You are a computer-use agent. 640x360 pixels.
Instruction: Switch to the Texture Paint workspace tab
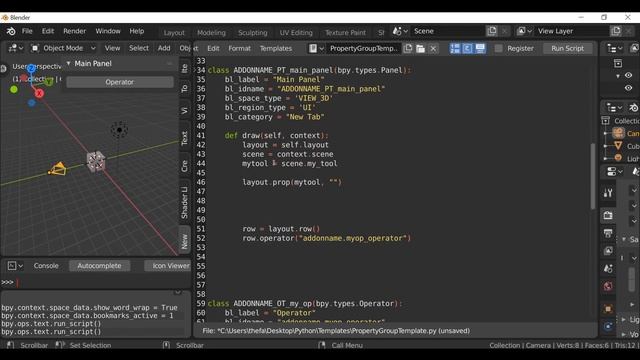pyautogui.click(x=345, y=33)
